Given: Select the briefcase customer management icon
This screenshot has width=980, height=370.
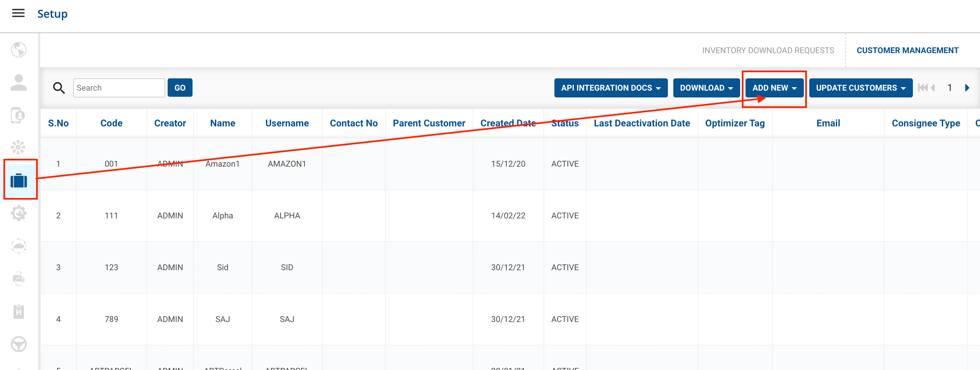Looking at the screenshot, I should pyautogui.click(x=19, y=180).
